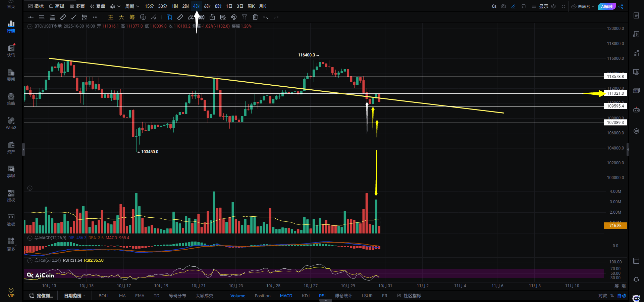The image size is (644, 302).
Task: Toggle the MACD indicator
Action: point(286,296)
